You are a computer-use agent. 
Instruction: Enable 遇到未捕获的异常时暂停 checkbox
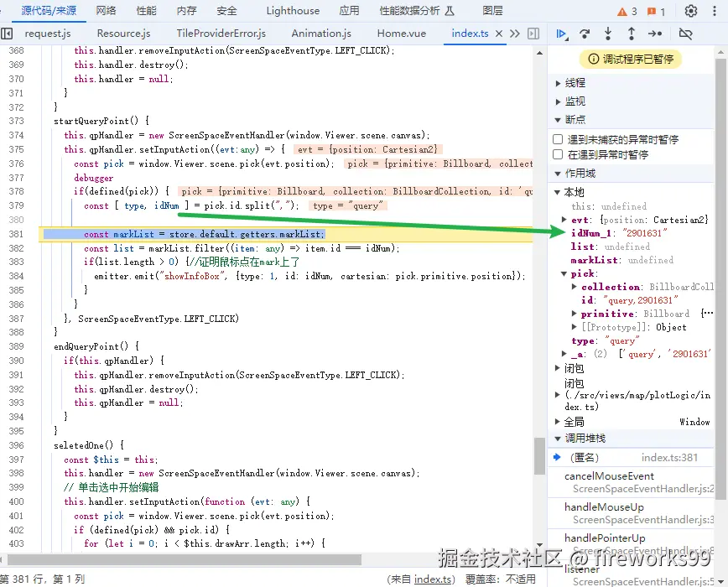(x=559, y=140)
